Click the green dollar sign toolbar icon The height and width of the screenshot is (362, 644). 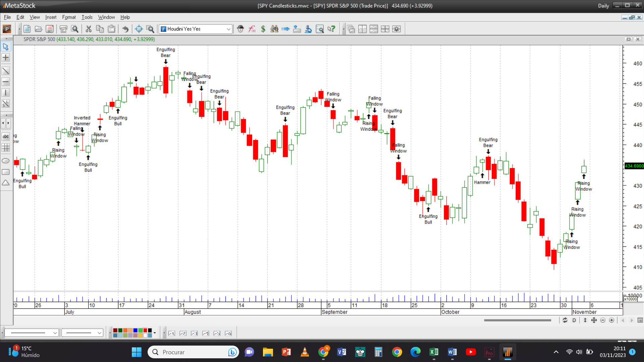click(263, 29)
